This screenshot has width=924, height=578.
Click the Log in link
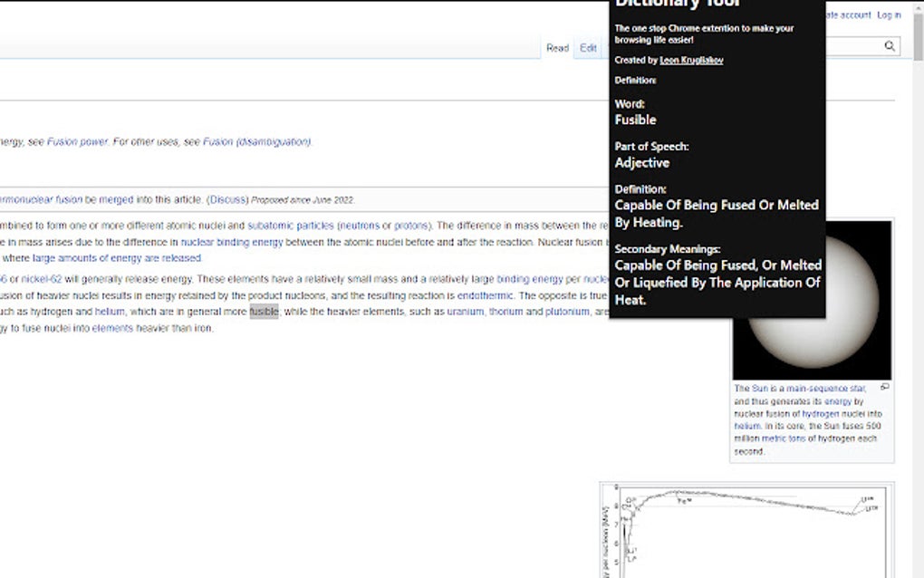(889, 14)
